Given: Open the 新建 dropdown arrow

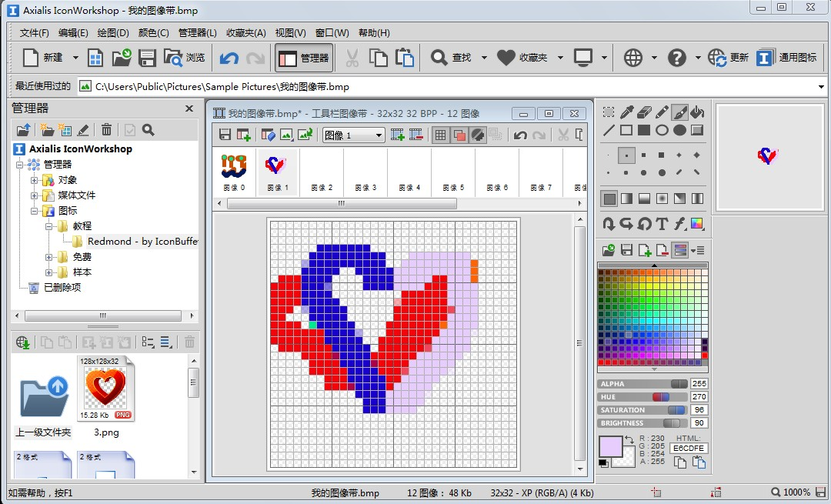Looking at the screenshot, I should pos(75,58).
